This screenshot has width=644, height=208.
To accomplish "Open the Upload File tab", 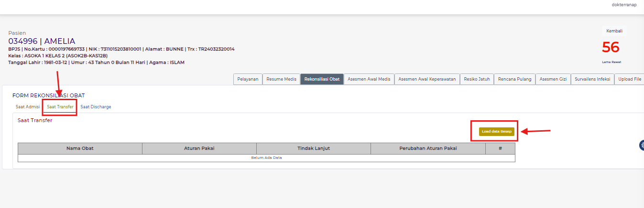I will coord(629,79).
